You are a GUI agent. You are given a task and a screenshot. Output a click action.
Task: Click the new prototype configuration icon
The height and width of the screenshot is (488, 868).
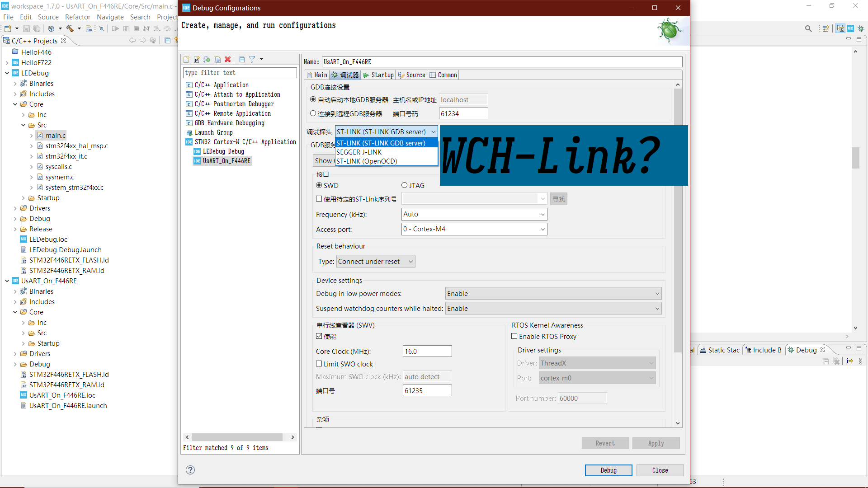197,60
